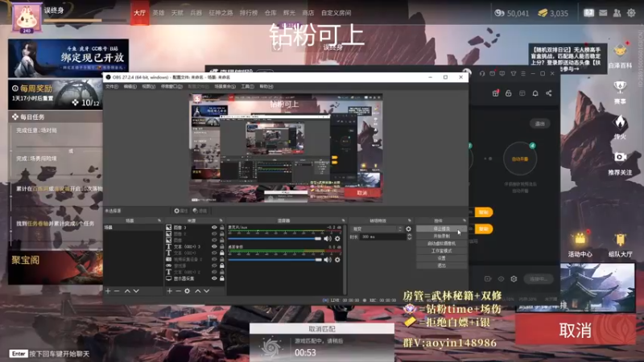The height and width of the screenshot is (362, 644).
Task: Click the share icon in streaming tool
Action: 549,93
